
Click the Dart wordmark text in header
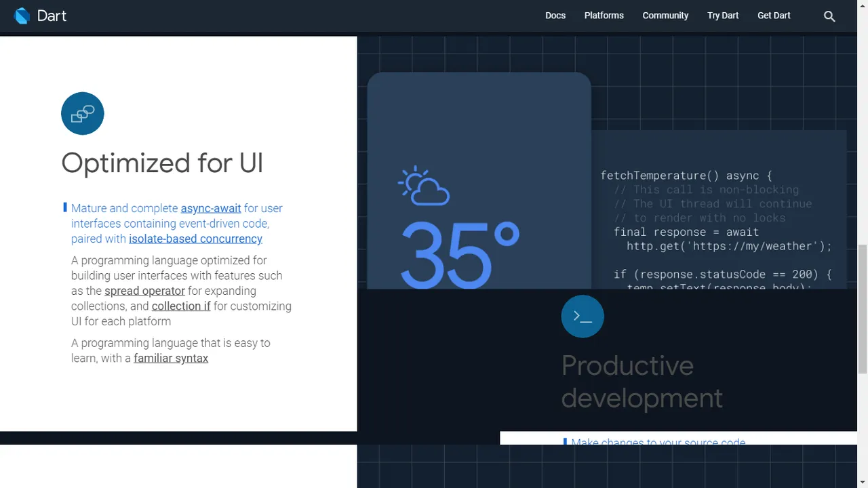(x=52, y=16)
